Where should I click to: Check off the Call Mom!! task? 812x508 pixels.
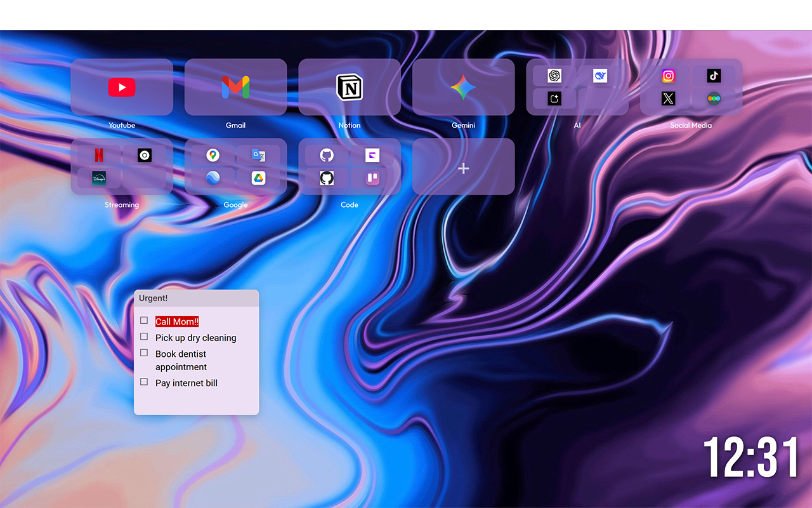(x=144, y=321)
